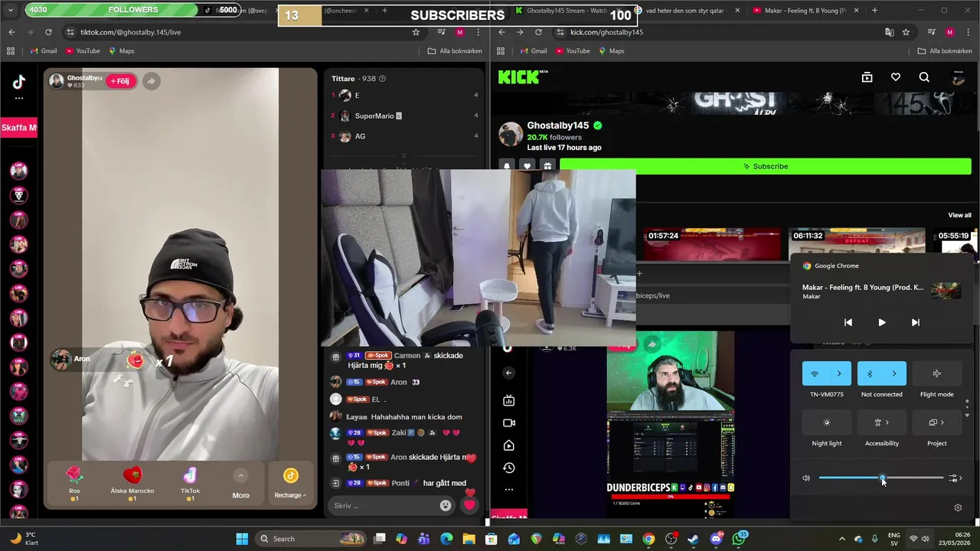Play the Makar media track
This screenshot has width=980, height=551.
click(x=881, y=322)
